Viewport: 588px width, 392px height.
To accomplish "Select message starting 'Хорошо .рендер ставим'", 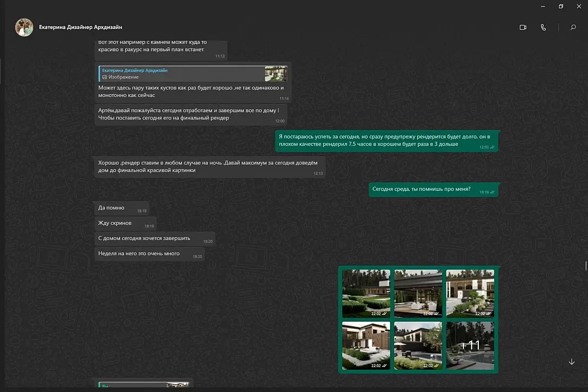I will coord(210,167).
